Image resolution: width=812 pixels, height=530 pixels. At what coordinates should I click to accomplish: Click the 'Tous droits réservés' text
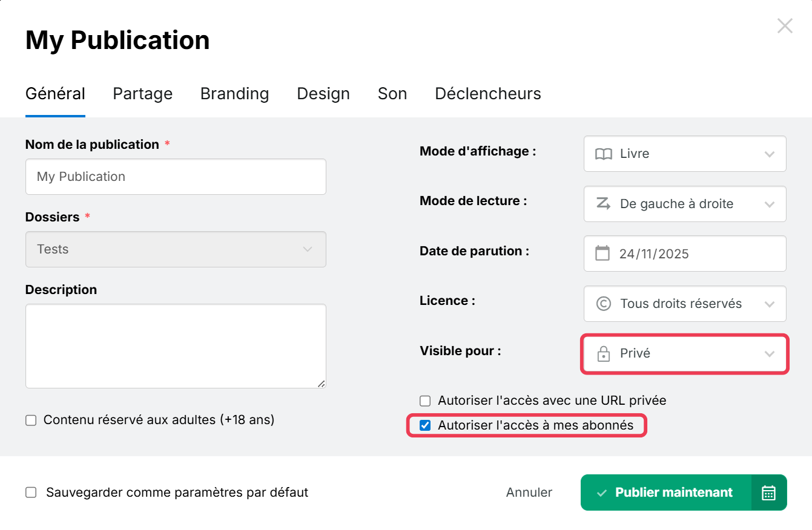[x=681, y=304]
